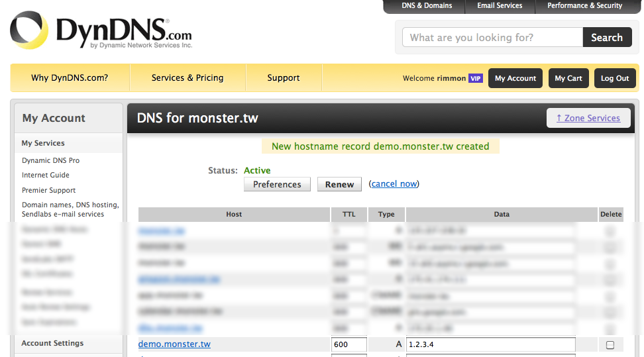Screen dimensions: 644x357
Task: Open Internet Guide in sidebar
Action: 46,175
